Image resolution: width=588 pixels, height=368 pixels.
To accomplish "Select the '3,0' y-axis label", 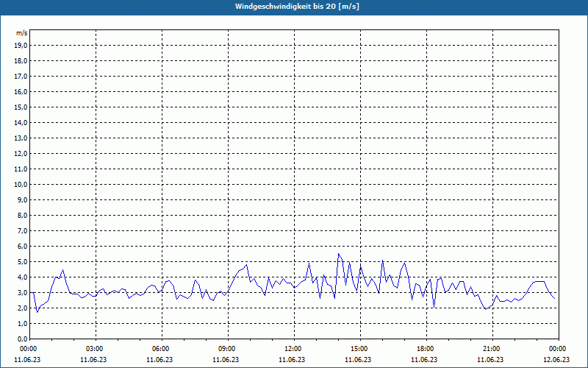I will (x=22, y=292).
